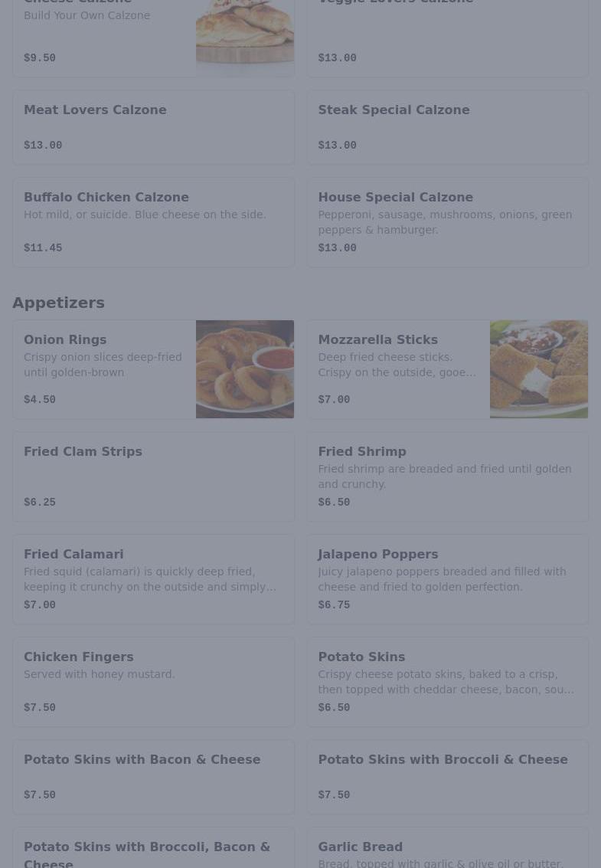Select the Steak Special Calzone item
This screenshot has width=601, height=868.
pyautogui.click(x=447, y=127)
